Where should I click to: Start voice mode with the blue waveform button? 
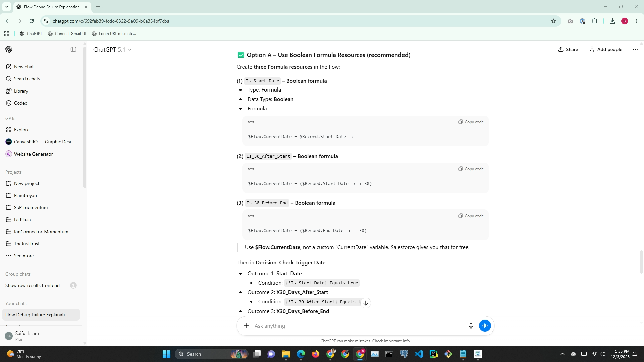485,326
